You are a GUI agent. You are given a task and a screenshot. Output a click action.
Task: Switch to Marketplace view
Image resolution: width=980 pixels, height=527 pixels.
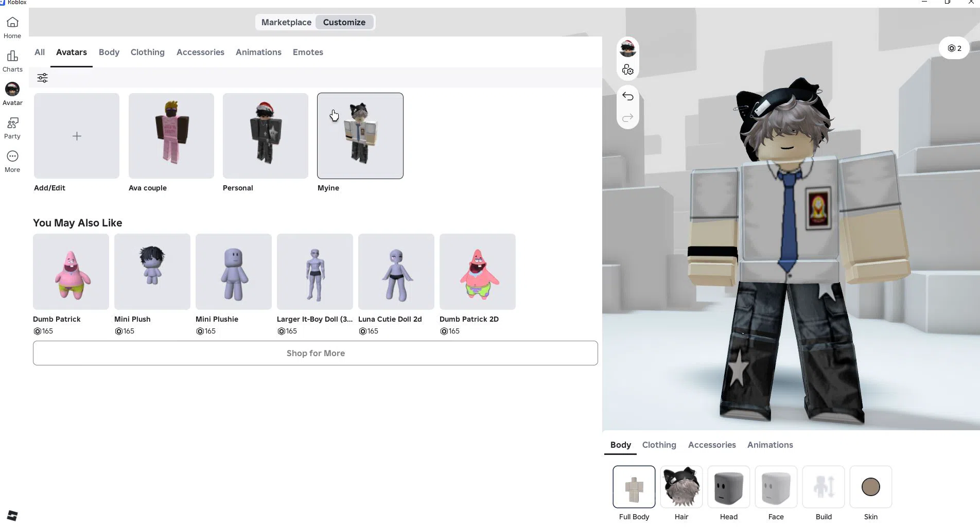tap(286, 22)
